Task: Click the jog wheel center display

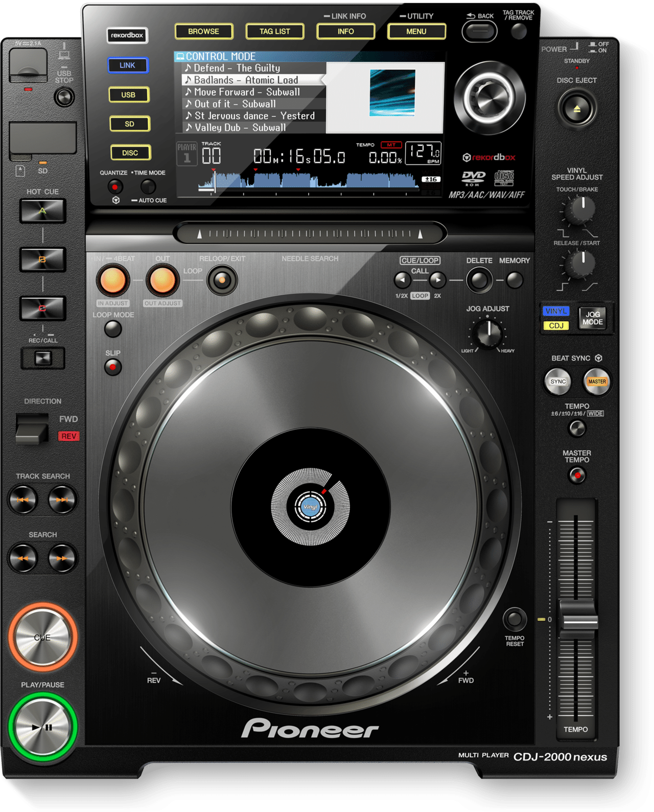Action: pyautogui.click(x=311, y=507)
